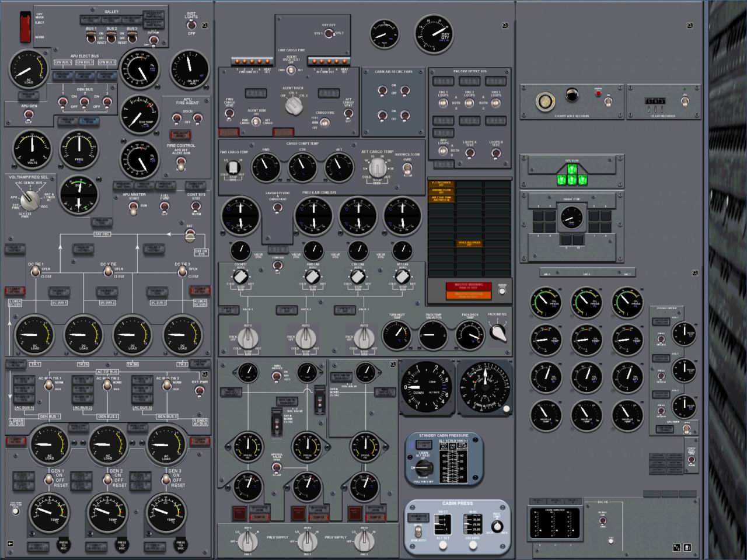Flip the GEN 3 on/off switch
The height and width of the screenshot is (560, 747).
point(165,480)
